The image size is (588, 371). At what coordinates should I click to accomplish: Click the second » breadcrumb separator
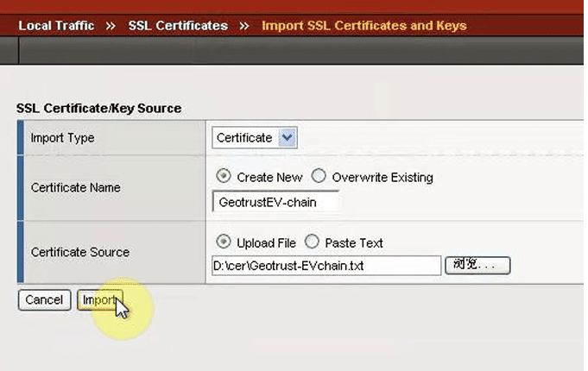pos(245,25)
